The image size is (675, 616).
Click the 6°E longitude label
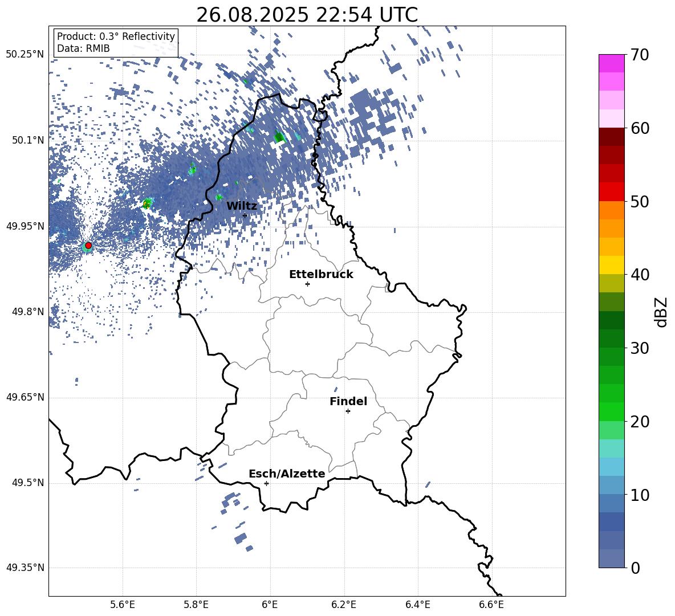tap(270, 605)
